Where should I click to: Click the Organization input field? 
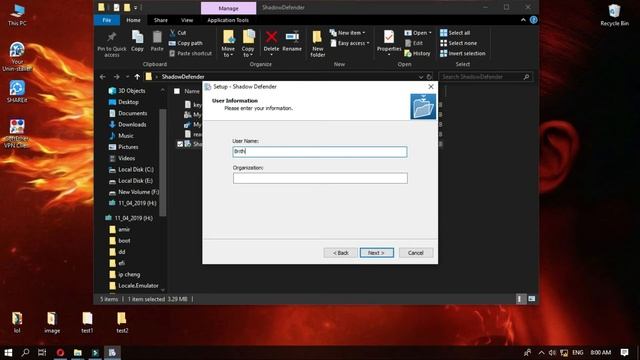click(320, 178)
